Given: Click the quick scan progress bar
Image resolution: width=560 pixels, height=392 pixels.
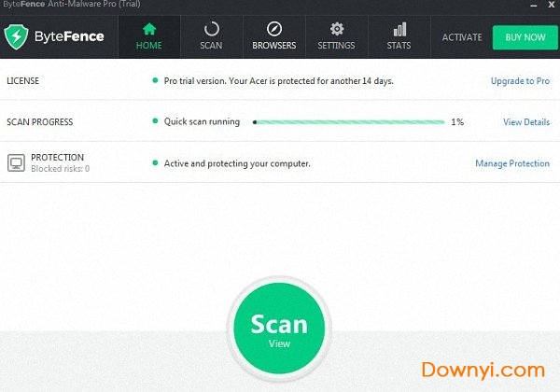Looking at the screenshot, I should click(x=348, y=122).
